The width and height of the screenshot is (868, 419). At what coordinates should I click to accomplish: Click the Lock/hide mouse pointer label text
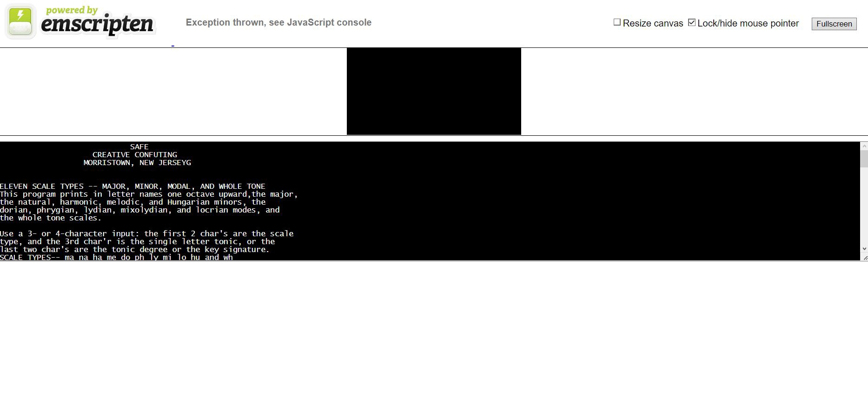(x=748, y=23)
